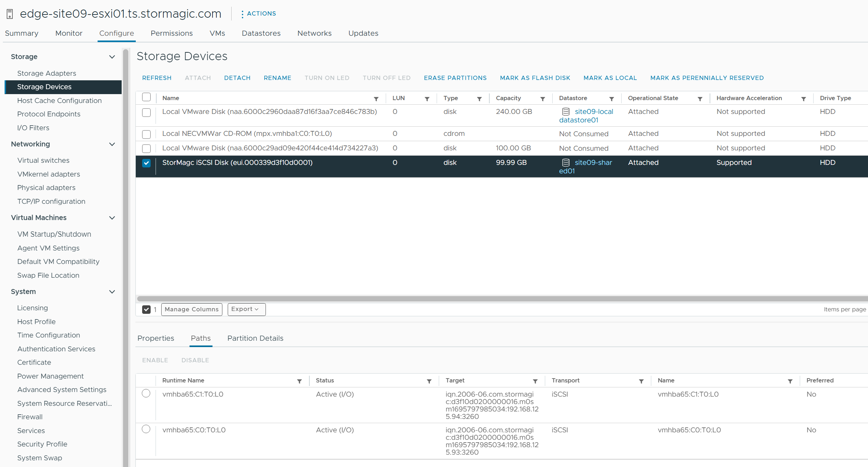
Task: Toggle the selected-count checkbox beside Manage Columns
Action: (x=146, y=310)
